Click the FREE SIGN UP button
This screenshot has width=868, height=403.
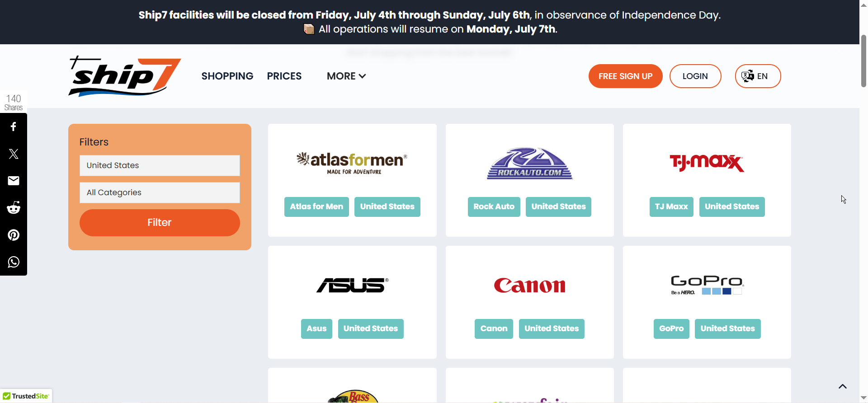(x=625, y=76)
